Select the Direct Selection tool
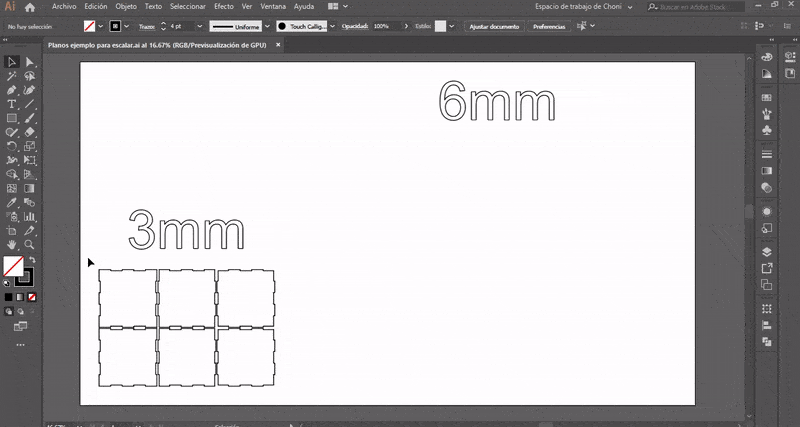The width and height of the screenshot is (800, 427). point(29,62)
